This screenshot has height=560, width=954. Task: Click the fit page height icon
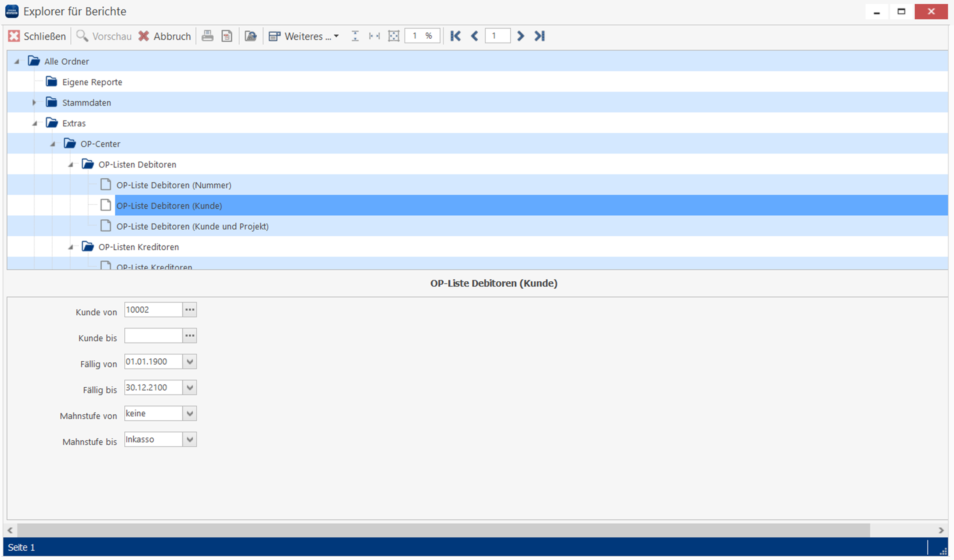coord(355,36)
